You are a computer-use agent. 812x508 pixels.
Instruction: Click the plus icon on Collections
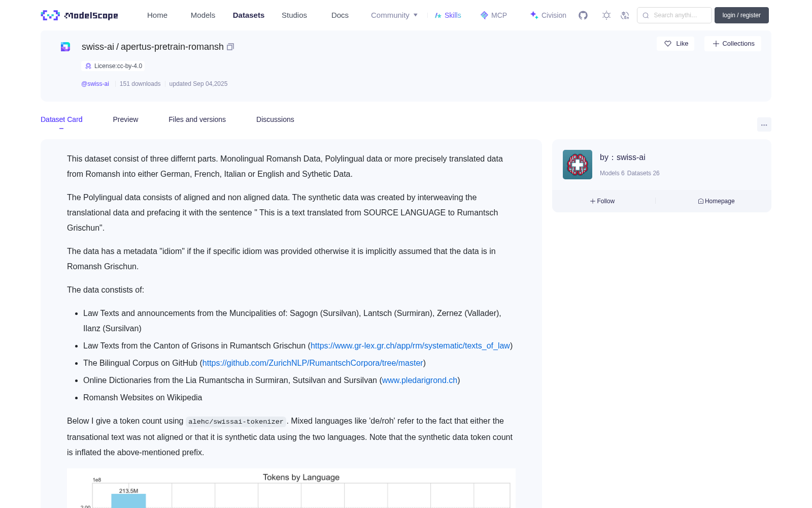click(716, 44)
